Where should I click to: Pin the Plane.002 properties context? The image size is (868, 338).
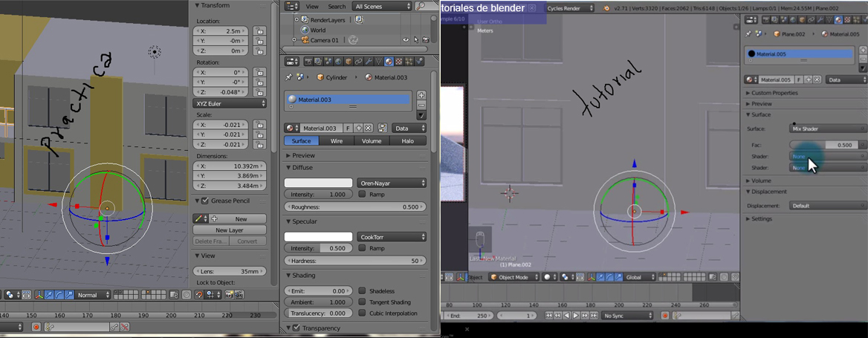click(748, 34)
